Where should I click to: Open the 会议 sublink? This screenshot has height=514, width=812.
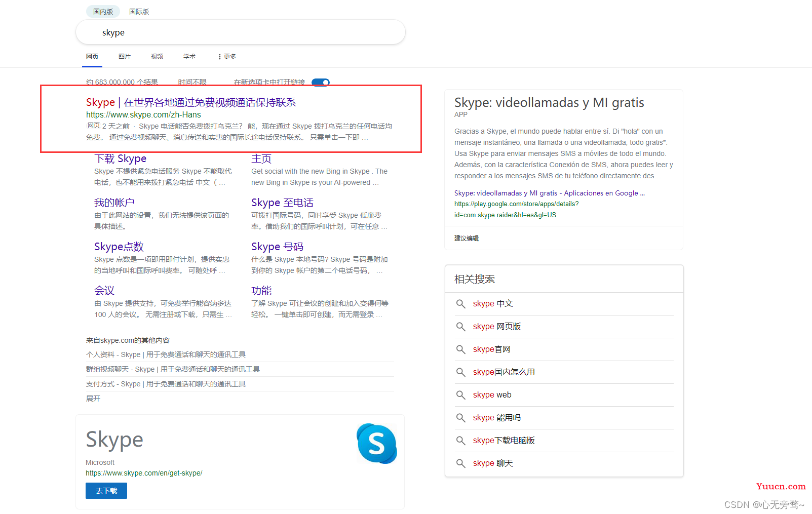104,291
